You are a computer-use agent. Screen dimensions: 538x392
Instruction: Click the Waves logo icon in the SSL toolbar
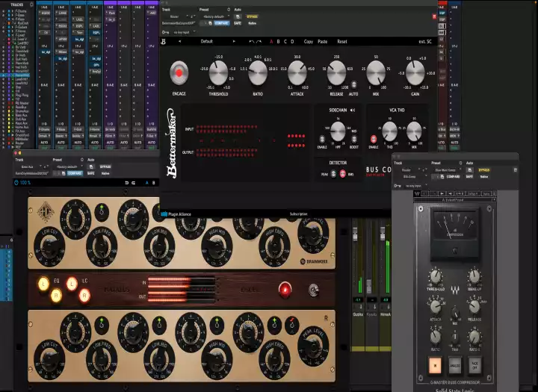click(417, 194)
